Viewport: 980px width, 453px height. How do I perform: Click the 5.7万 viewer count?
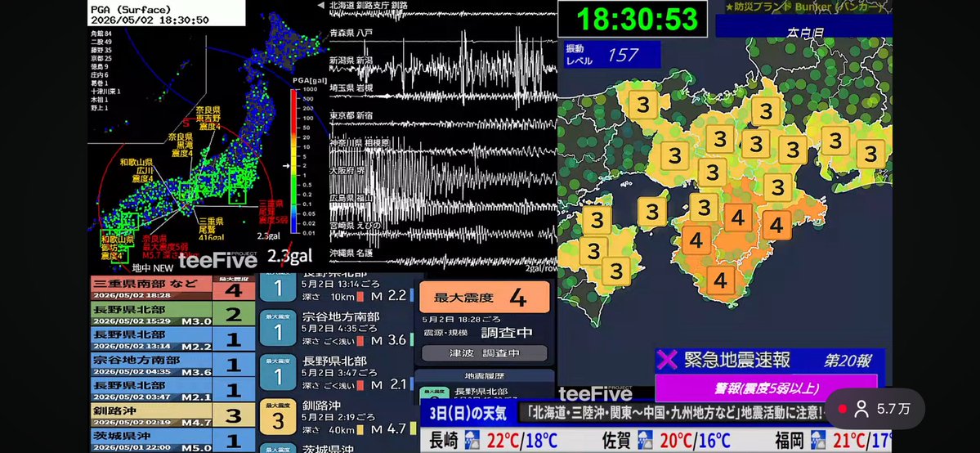click(x=893, y=409)
